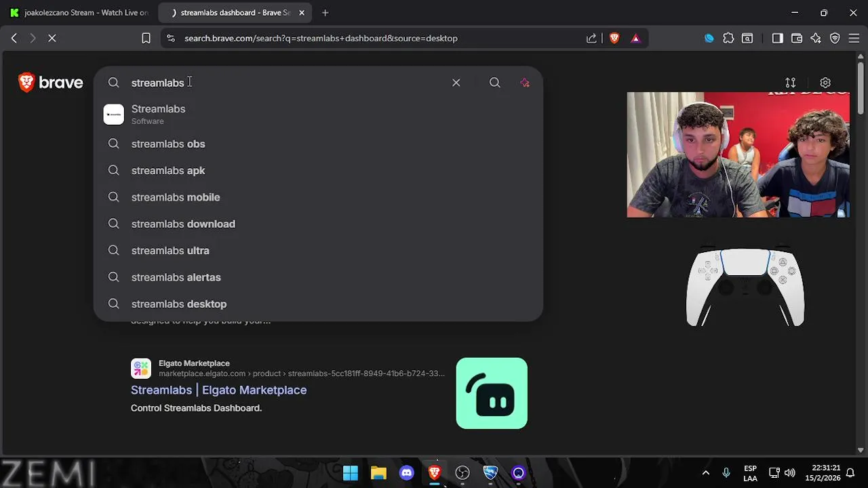This screenshot has height=488, width=868.
Task: Open the ESP LAA input language indicator
Action: pos(750,473)
